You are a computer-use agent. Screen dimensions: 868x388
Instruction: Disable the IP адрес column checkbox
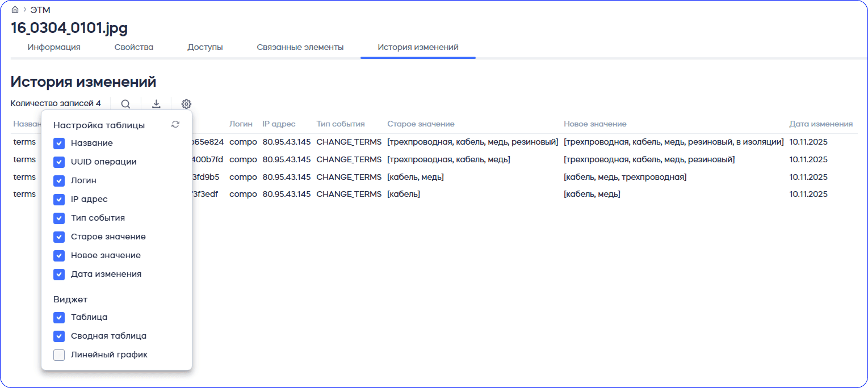pos(59,200)
